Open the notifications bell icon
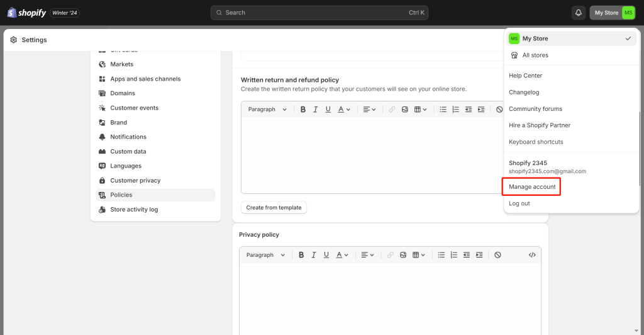Viewport: 644px width, 335px height. (x=579, y=13)
